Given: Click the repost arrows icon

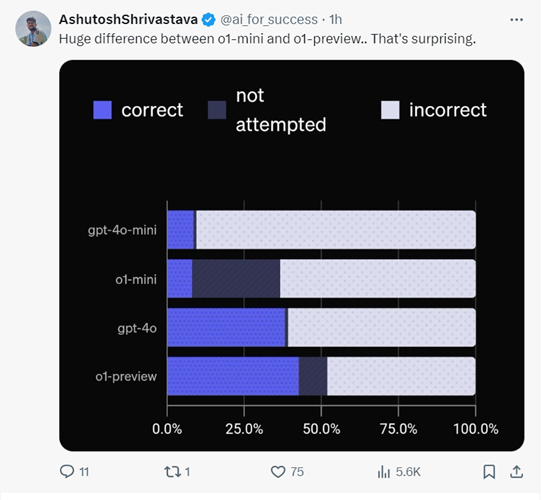Looking at the screenshot, I should click(172, 472).
